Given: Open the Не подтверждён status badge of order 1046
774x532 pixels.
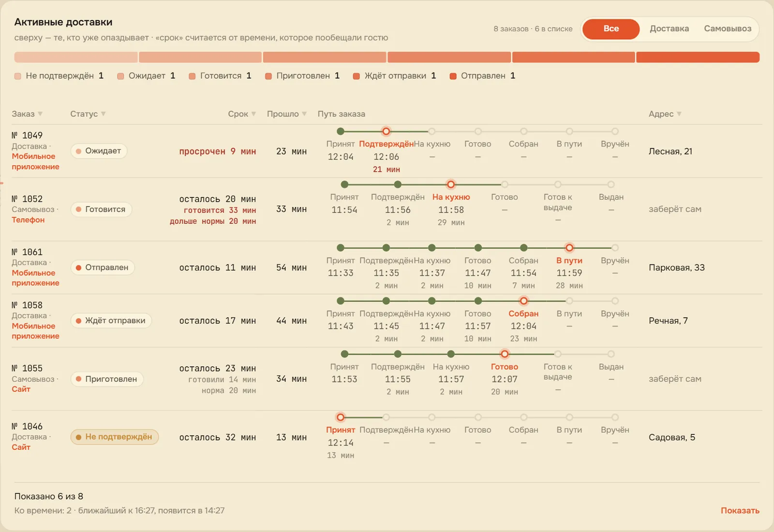Looking at the screenshot, I should pos(115,437).
